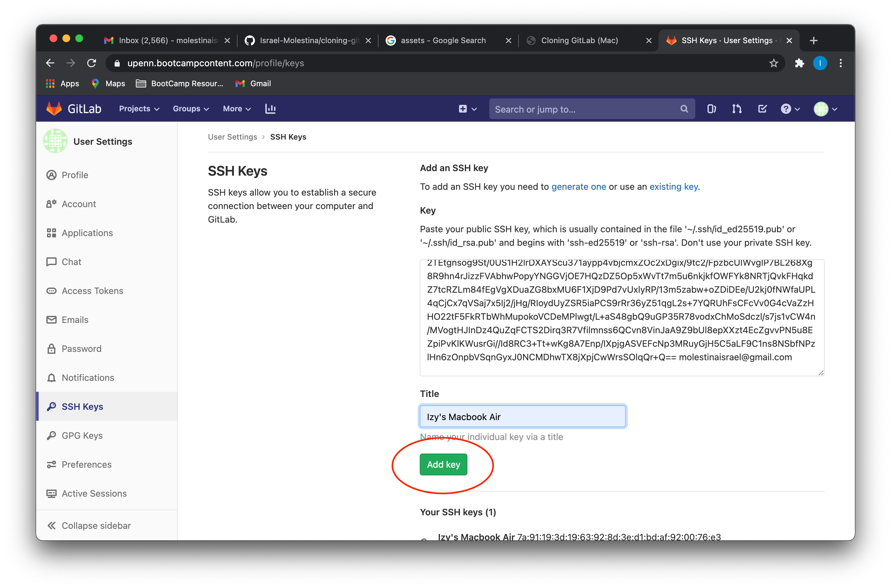Open Access Tokens settings
The width and height of the screenshot is (891, 588).
tap(92, 291)
